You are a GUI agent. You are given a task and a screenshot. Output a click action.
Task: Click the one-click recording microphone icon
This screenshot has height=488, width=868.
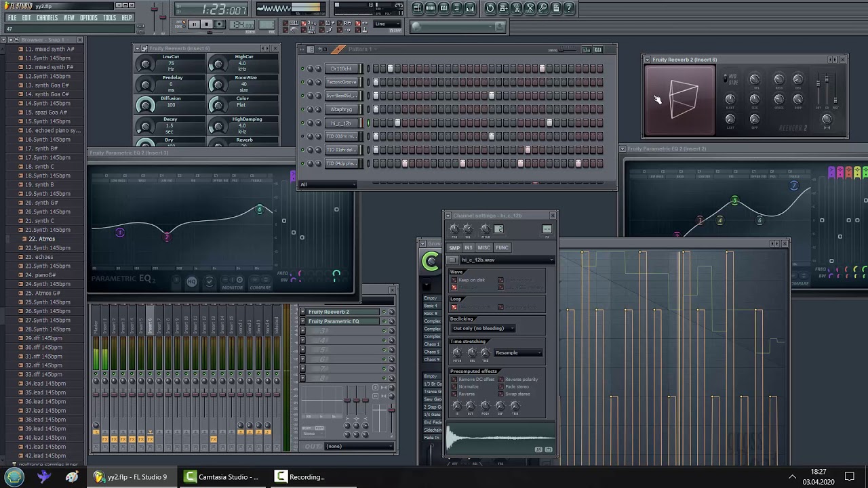(543, 8)
